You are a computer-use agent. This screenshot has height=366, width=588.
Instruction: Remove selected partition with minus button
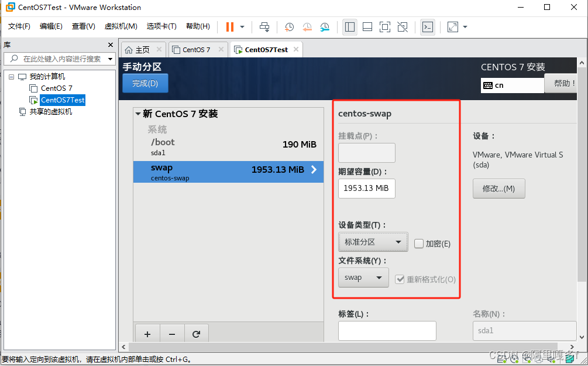[x=172, y=334]
